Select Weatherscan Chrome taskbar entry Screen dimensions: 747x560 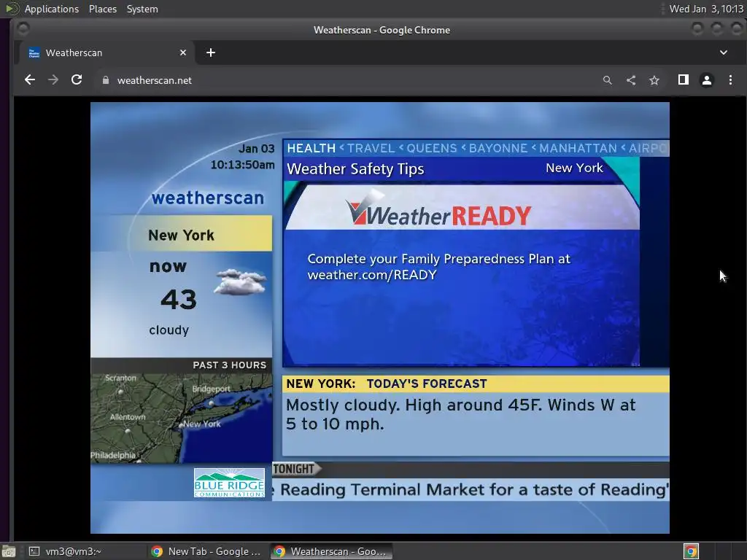pos(332,551)
